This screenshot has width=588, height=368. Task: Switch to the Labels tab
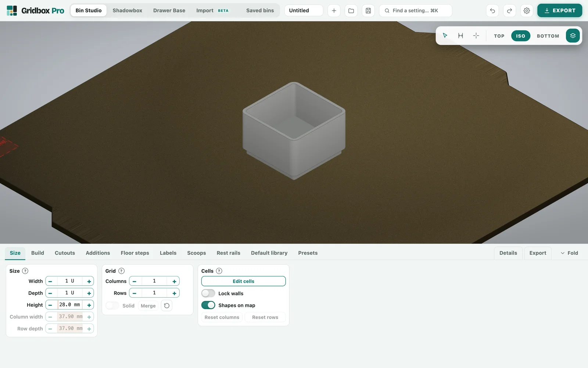pos(168,253)
